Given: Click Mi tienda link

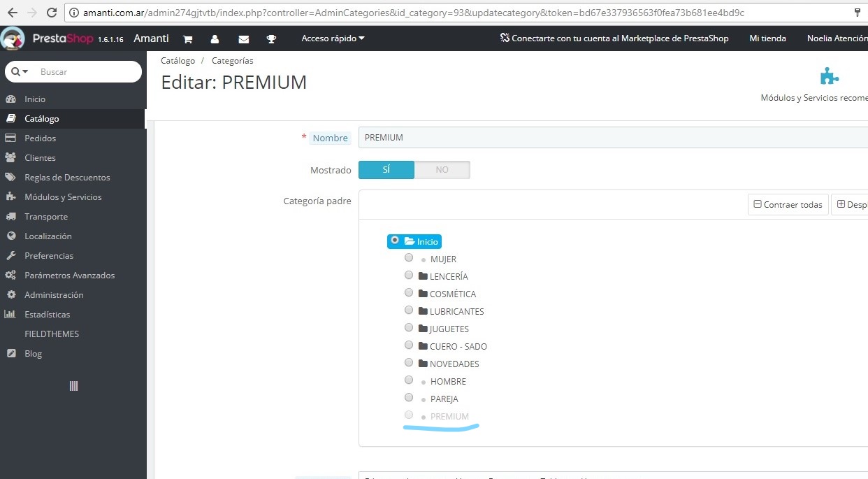Looking at the screenshot, I should pyautogui.click(x=767, y=38).
